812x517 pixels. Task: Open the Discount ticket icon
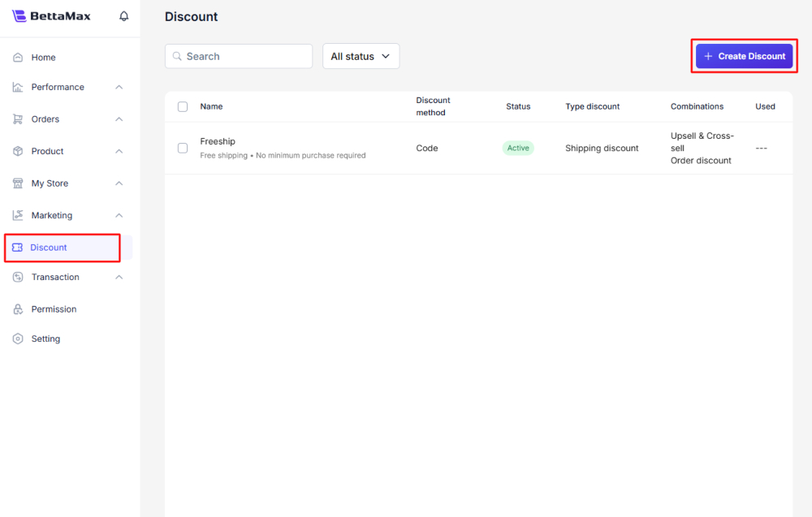[x=18, y=248]
